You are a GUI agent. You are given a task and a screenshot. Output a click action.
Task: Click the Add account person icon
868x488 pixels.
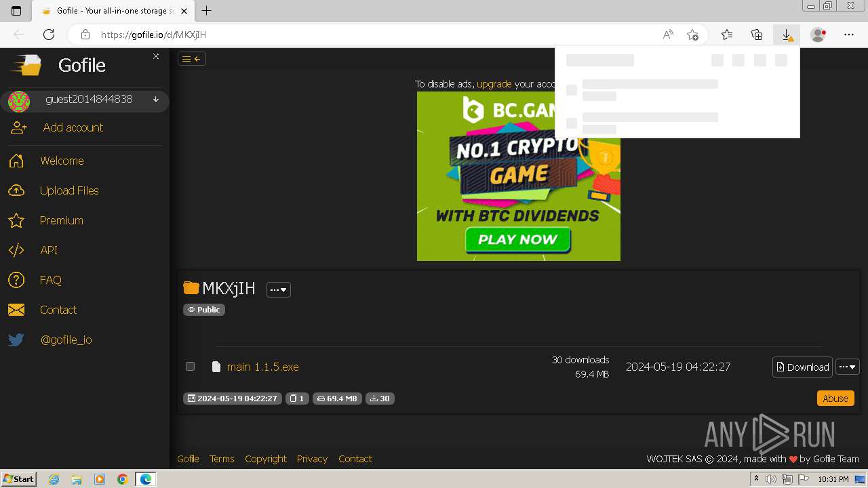pos(19,127)
